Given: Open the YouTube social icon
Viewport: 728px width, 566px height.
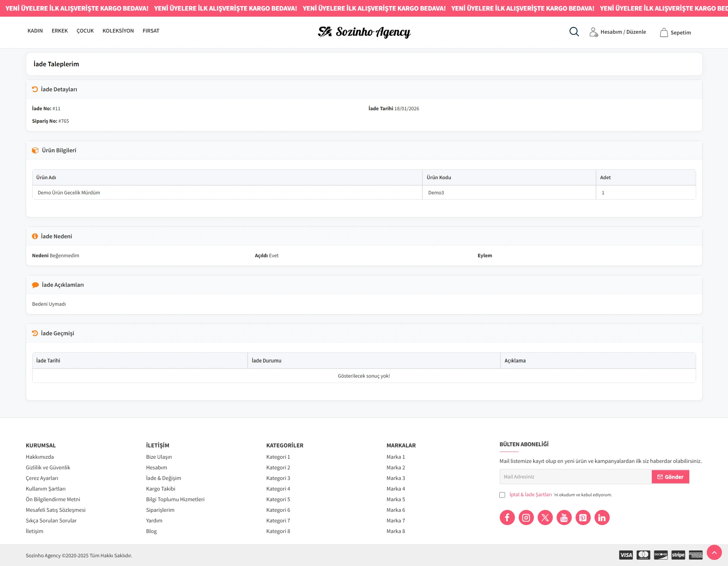Looking at the screenshot, I should (564, 518).
